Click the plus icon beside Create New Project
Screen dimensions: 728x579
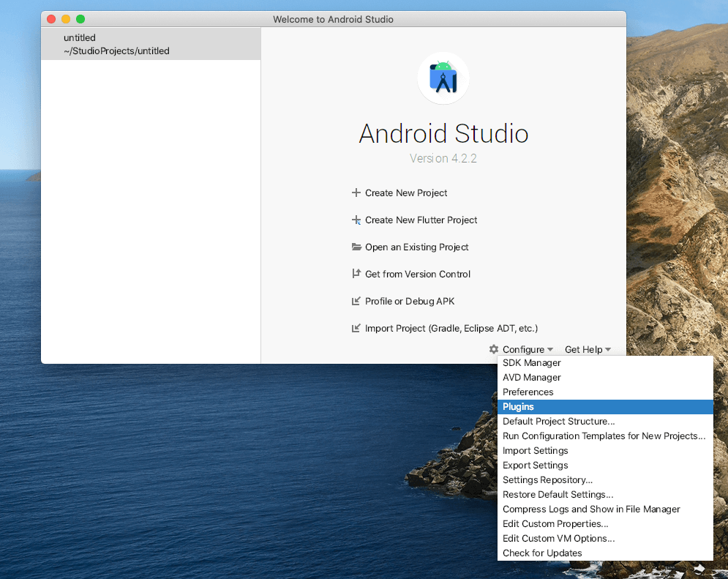coord(356,193)
